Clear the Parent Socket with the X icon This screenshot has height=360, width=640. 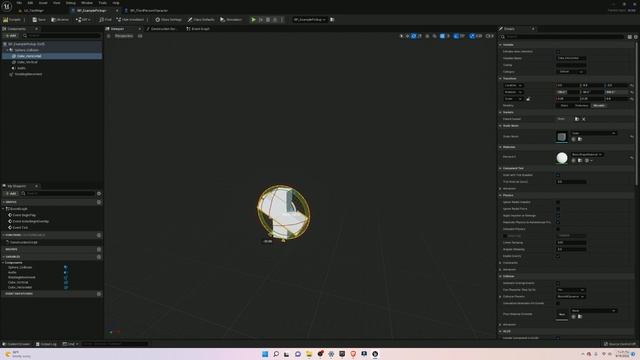click(x=584, y=119)
